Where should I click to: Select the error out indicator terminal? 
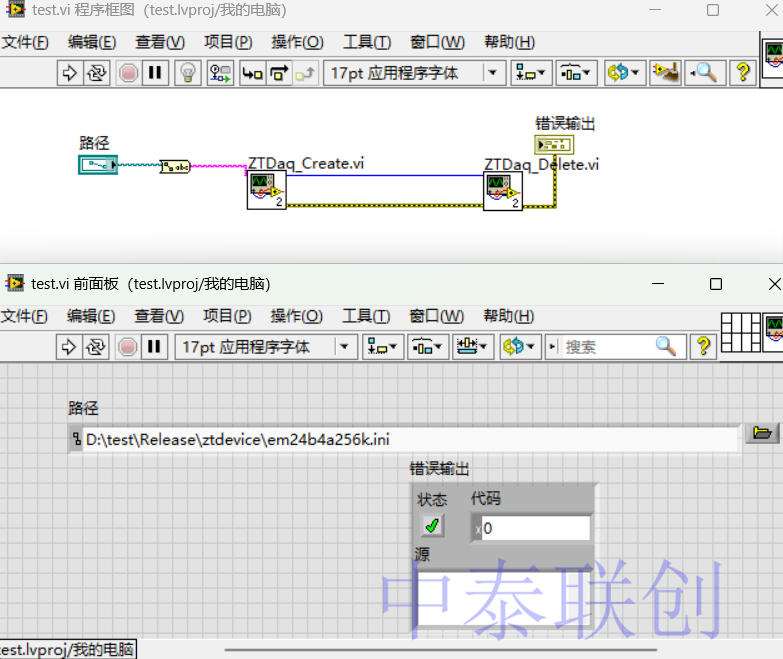pos(554,145)
